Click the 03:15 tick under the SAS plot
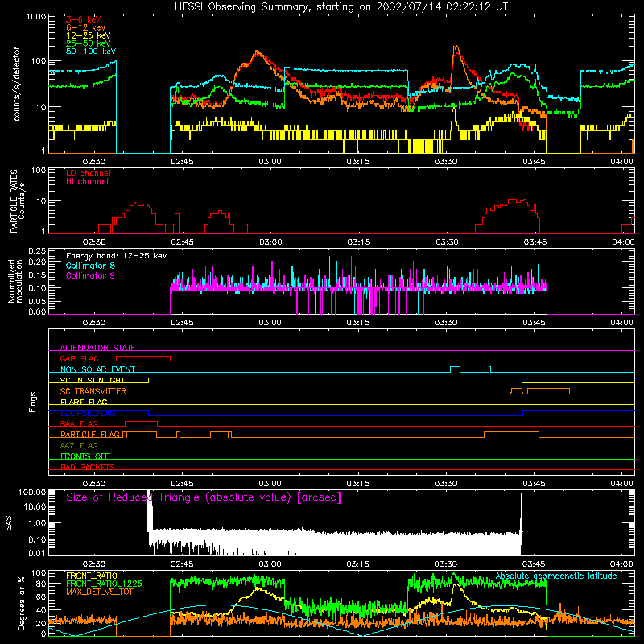 pyautogui.click(x=357, y=564)
